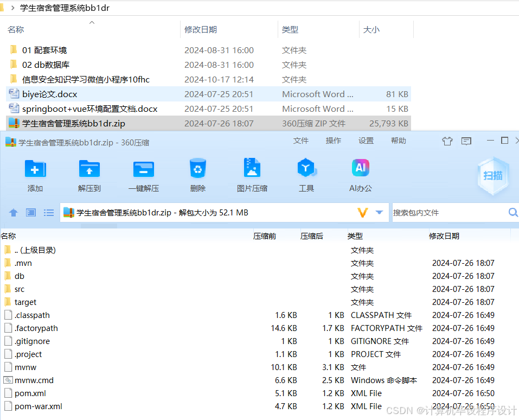Screen dimensions: 519x420
Task: Select the 解压到 (Extract to) icon
Action: pos(89,174)
